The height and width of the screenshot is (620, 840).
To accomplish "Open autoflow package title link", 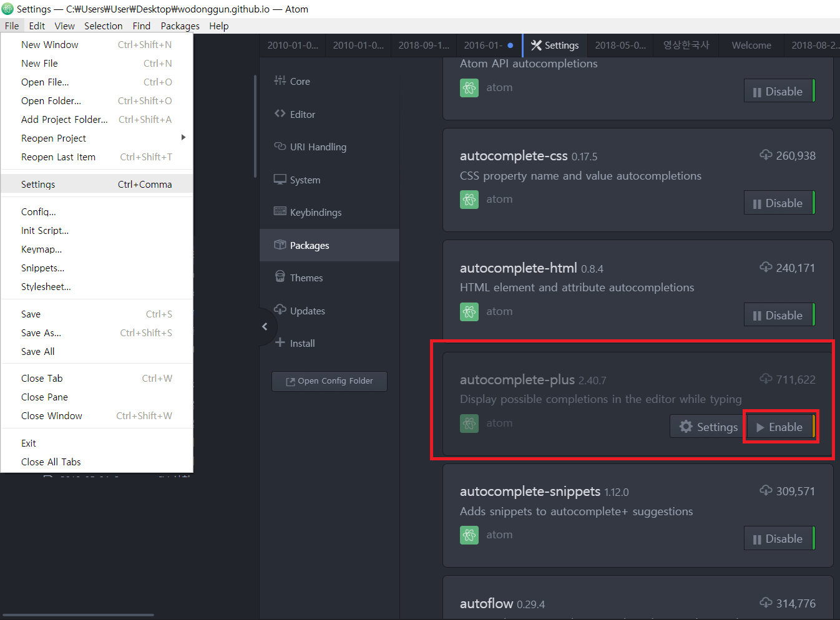I will point(486,603).
